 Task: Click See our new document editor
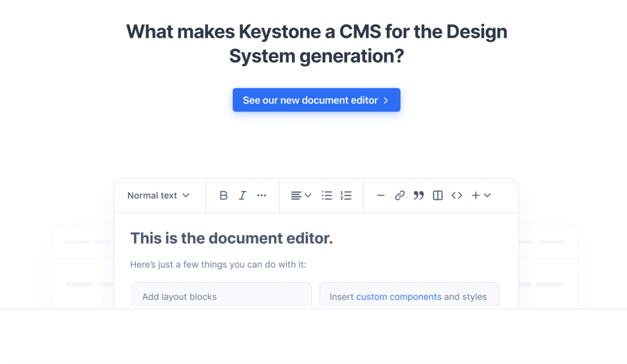[316, 100]
